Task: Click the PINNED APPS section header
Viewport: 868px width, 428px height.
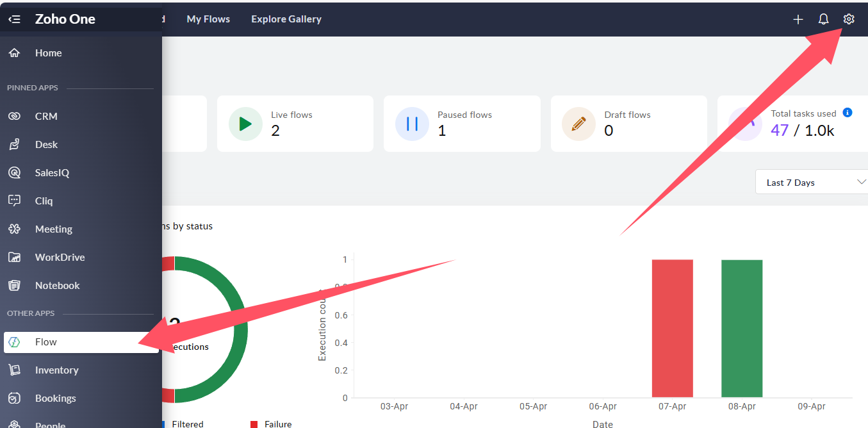Action: [33, 88]
